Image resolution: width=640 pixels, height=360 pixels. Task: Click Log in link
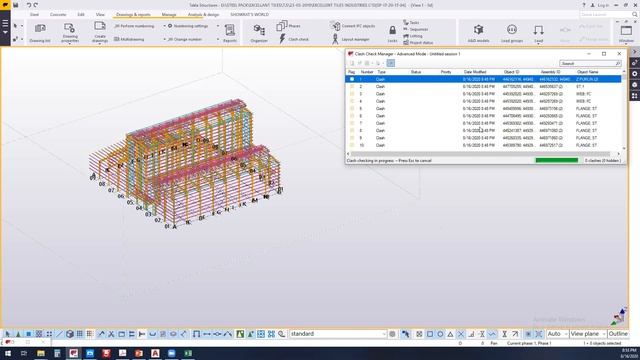click(603, 5)
